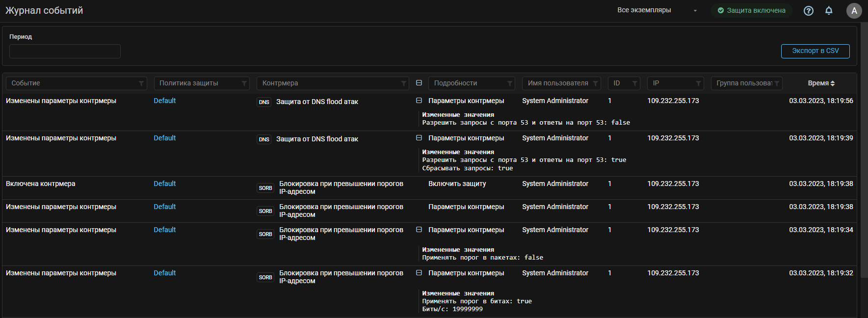868x318 pixels.
Task: Click the Период input field
Action: [x=65, y=52]
